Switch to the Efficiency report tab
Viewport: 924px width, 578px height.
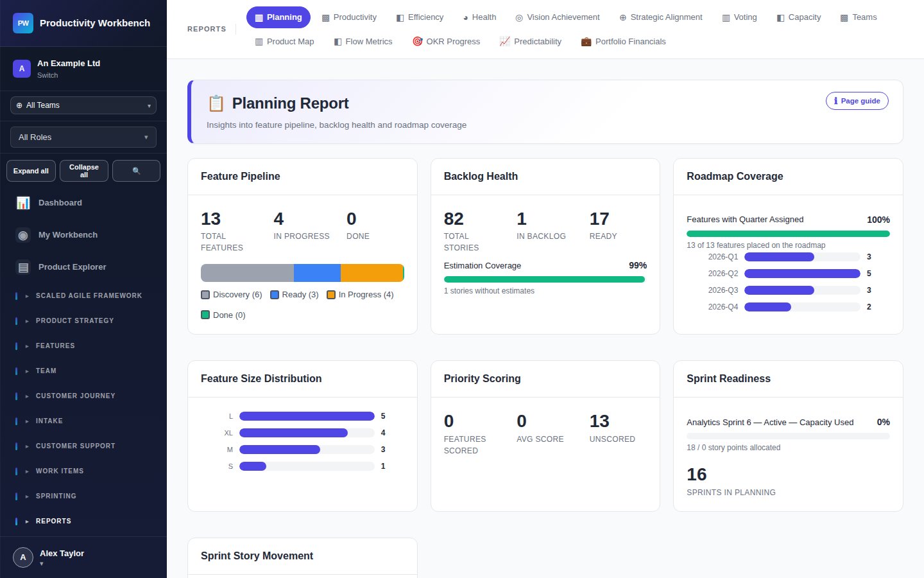[420, 17]
